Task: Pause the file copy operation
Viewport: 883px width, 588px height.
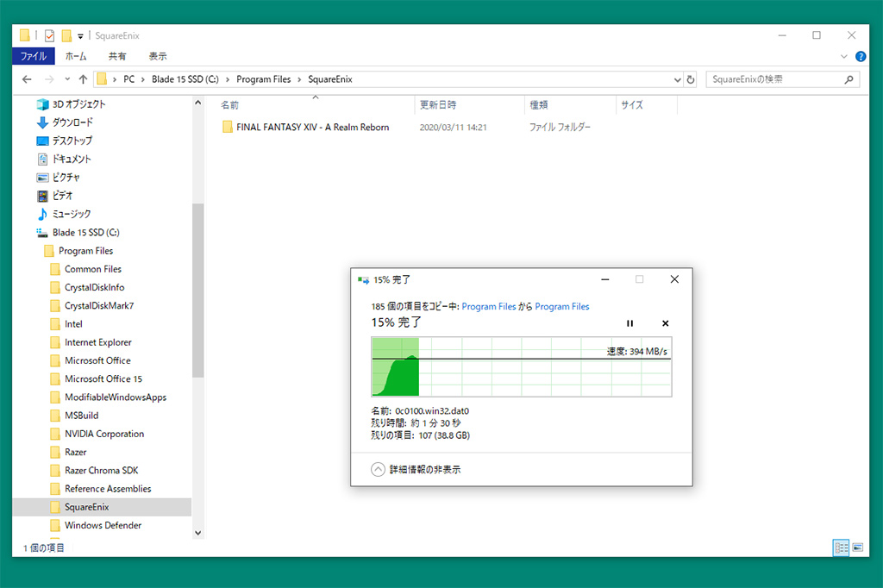Action: pyautogui.click(x=629, y=323)
